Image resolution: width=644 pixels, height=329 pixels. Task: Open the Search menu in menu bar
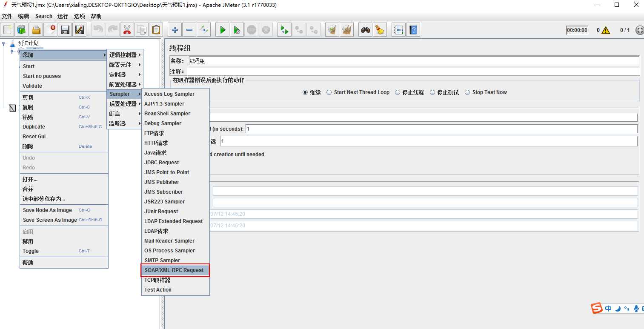click(x=44, y=16)
